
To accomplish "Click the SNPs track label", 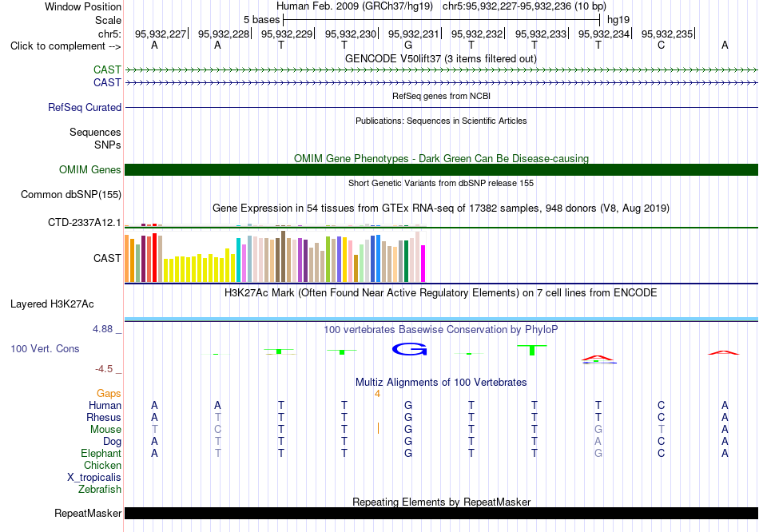I will pos(108,145).
